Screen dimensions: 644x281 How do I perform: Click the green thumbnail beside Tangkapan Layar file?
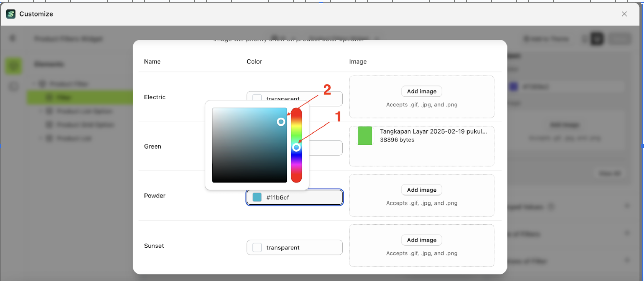(365, 136)
